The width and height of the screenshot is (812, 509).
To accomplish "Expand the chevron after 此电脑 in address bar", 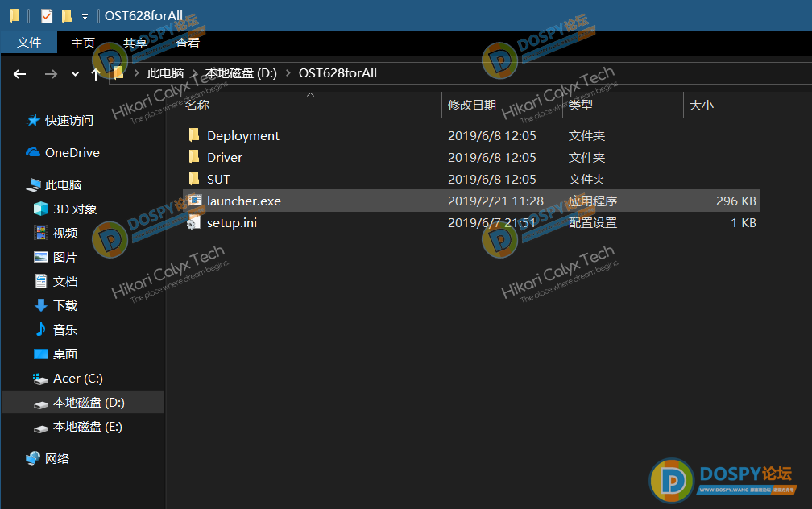I will (x=195, y=73).
